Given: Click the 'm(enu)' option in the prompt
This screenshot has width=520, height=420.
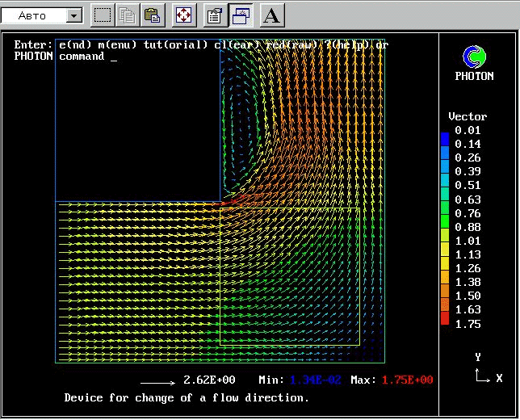Looking at the screenshot, I should (x=117, y=44).
